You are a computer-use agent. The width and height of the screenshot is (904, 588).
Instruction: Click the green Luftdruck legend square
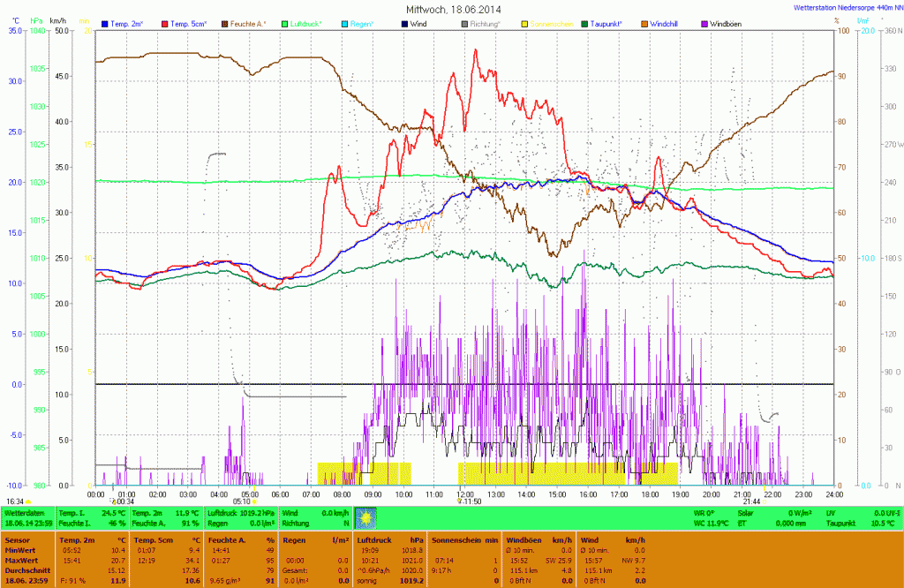tap(286, 23)
